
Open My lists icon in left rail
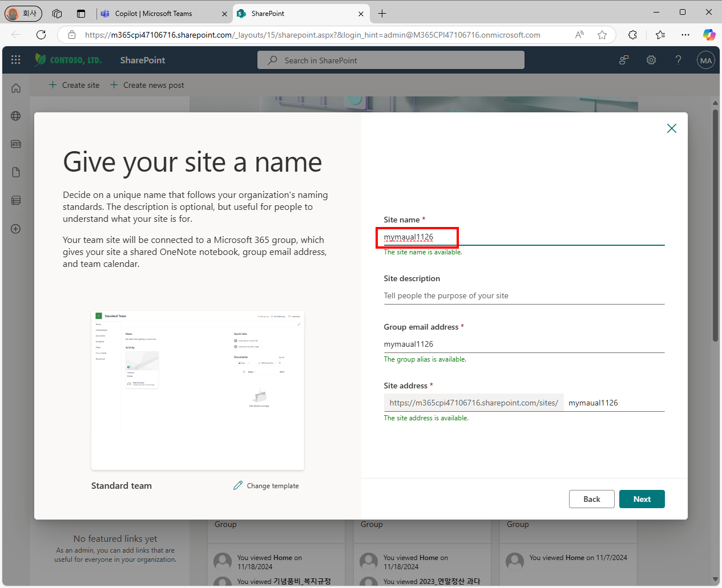[16, 200]
